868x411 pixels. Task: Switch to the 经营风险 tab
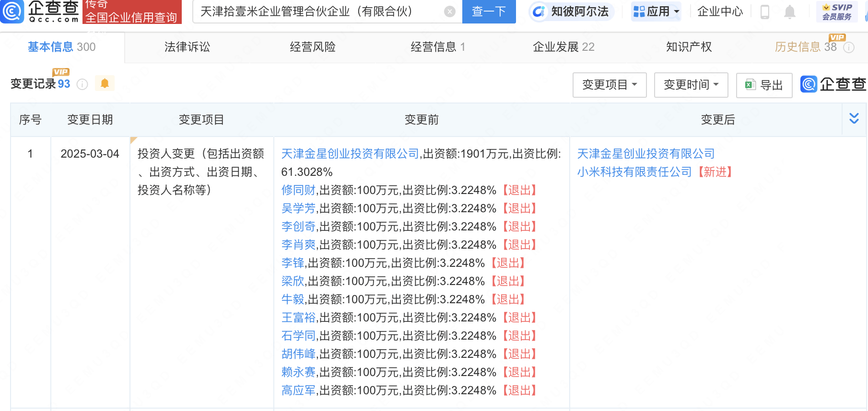(x=313, y=47)
